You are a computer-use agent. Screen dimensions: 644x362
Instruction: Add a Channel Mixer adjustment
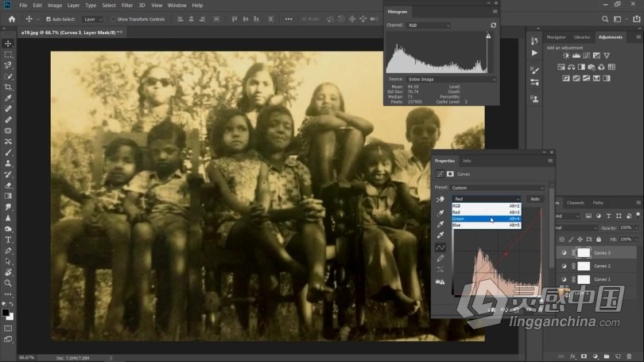601,67
